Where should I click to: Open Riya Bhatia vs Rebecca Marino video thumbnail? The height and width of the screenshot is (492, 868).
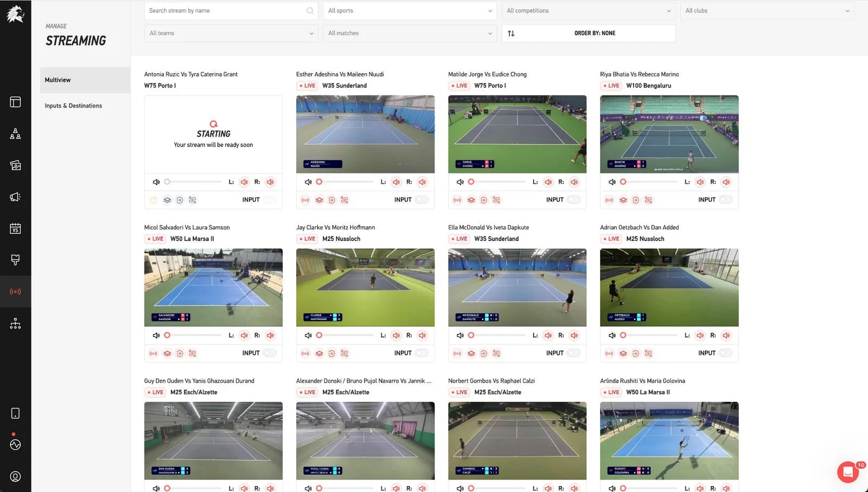point(669,135)
